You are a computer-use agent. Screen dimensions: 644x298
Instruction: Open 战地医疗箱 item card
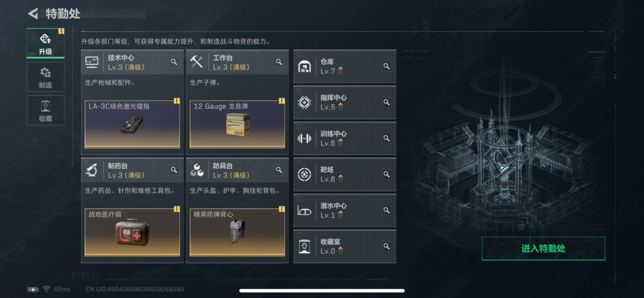click(x=132, y=232)
